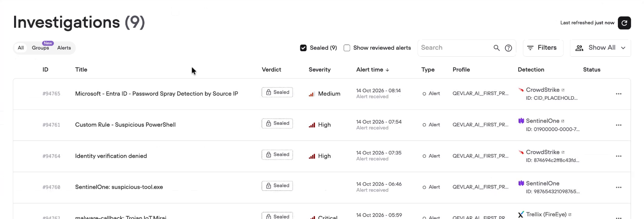This screenshot has height=219, width=644.
Task: Click detection ID CID_PLACEHOLD...
Action: coord(551,98)
